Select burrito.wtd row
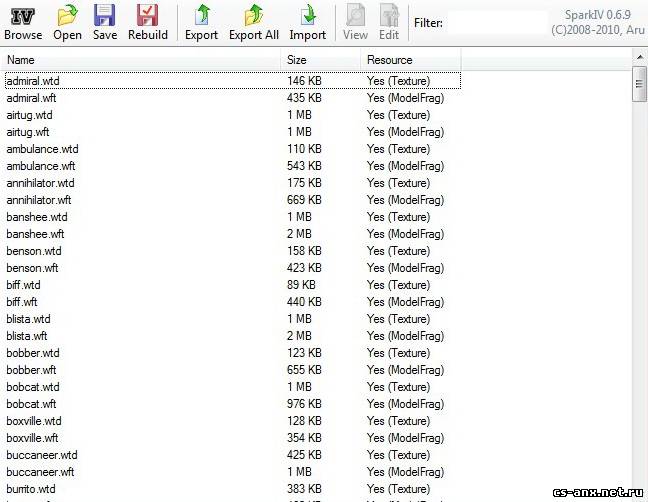This screenshot has width=648, height=502. point(233,489)
